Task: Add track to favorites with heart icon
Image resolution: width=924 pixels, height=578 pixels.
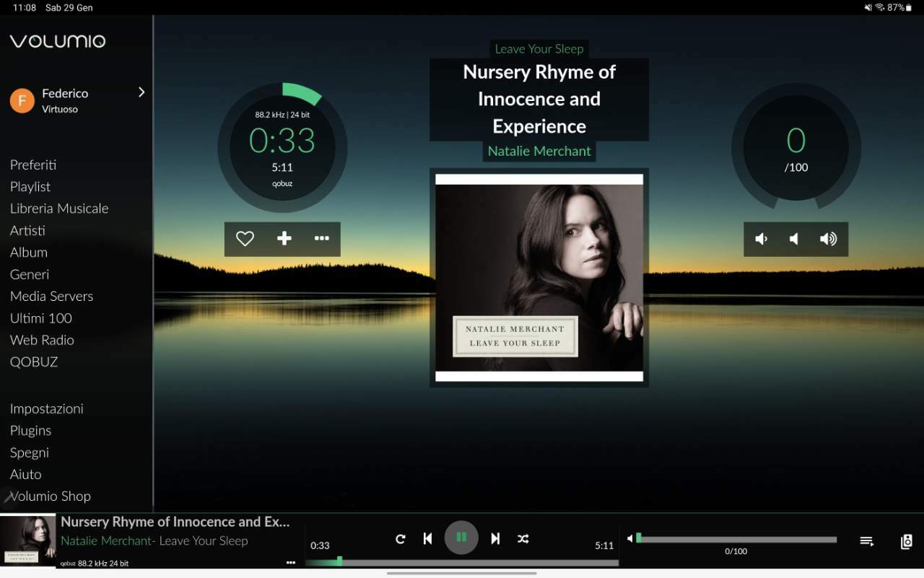Action: pos(245,239)
